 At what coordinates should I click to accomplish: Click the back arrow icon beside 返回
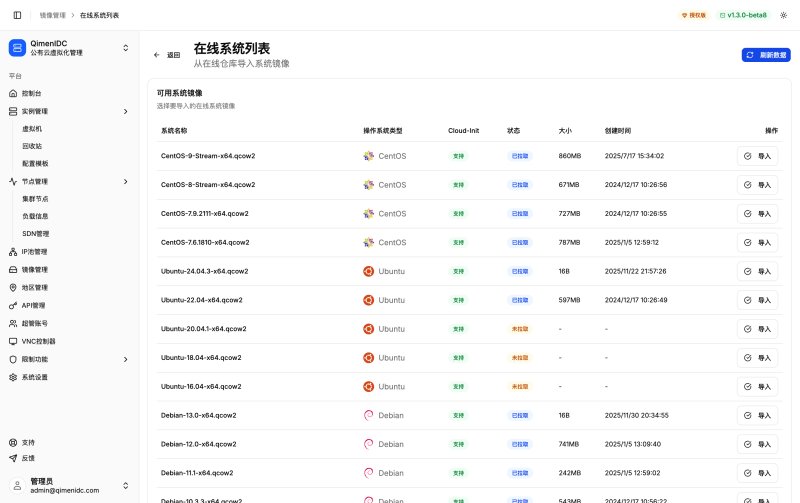[x=157, y=55]
